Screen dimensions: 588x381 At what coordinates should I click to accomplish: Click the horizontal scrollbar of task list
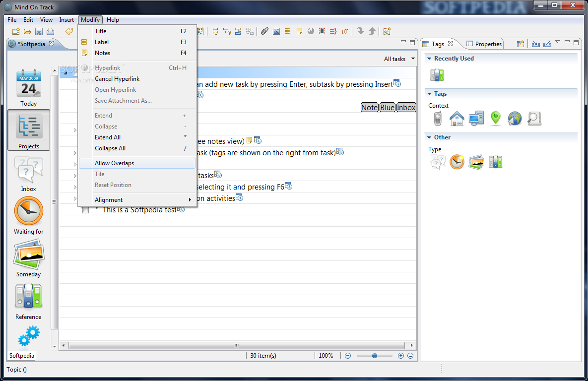(x=237, y=345)
